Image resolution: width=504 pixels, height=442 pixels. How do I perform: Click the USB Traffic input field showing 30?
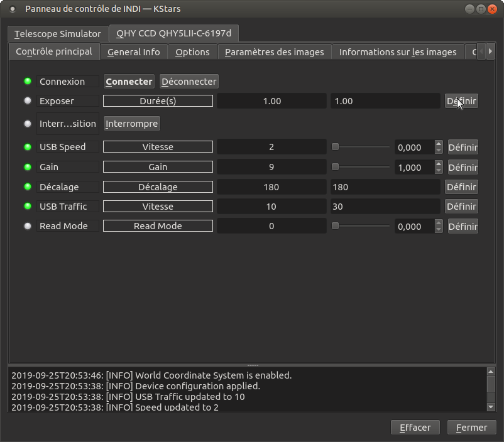click(385, 207)
